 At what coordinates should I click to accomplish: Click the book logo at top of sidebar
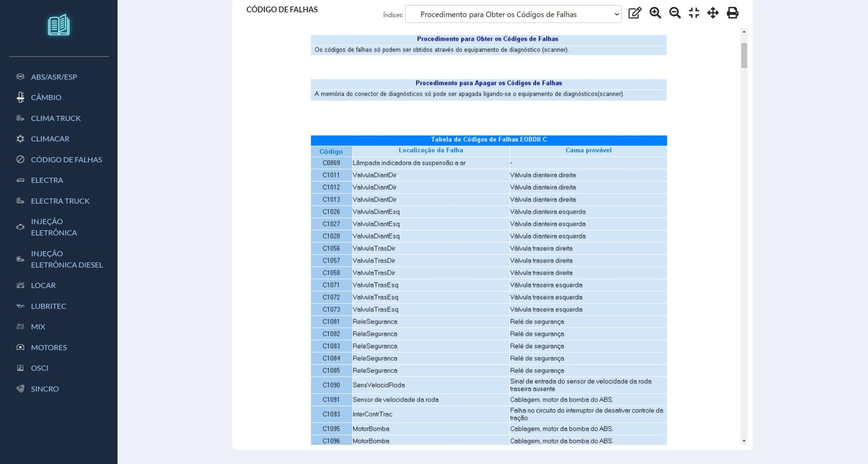(58, 25)
